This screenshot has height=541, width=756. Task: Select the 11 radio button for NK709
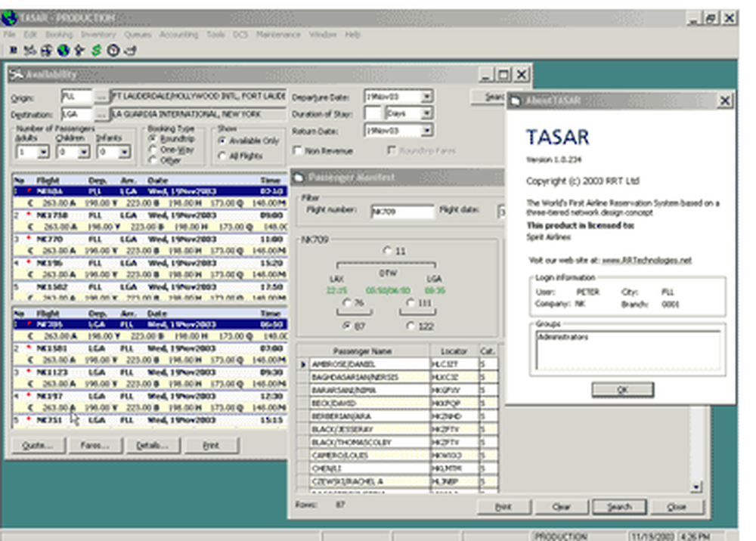point(386,251)
